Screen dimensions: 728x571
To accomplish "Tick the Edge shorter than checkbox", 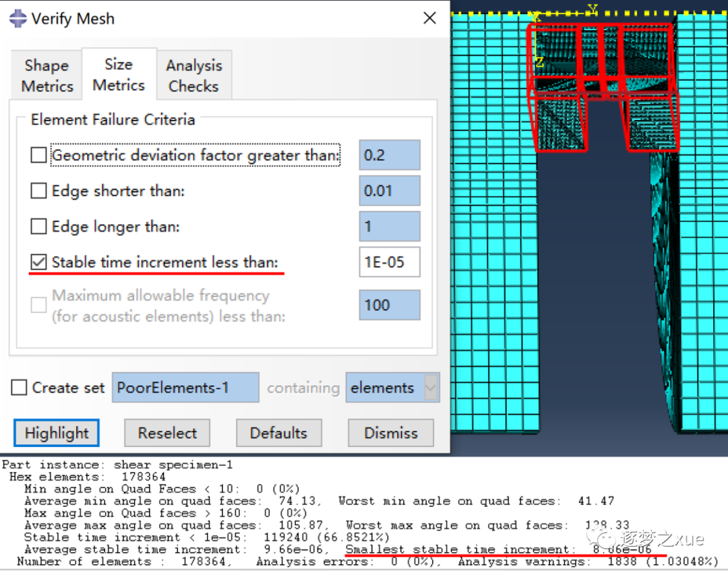I will pos(38,191).
